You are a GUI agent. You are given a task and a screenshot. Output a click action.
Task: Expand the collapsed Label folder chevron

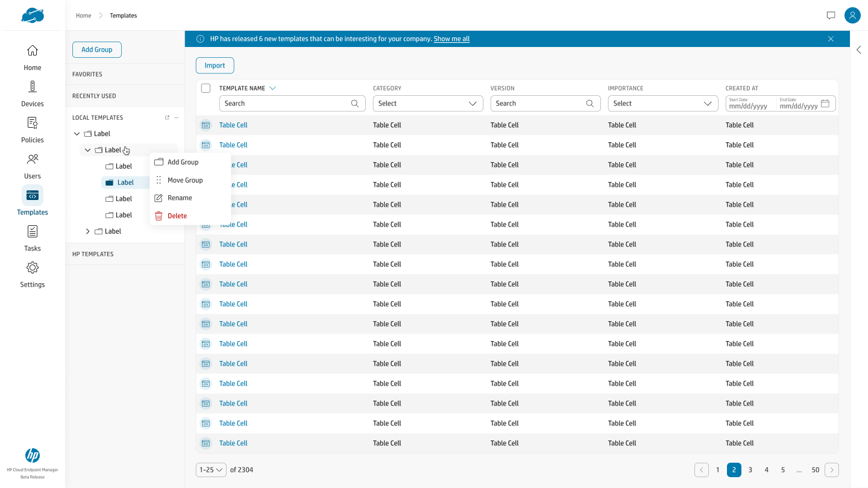pos(87,231)
